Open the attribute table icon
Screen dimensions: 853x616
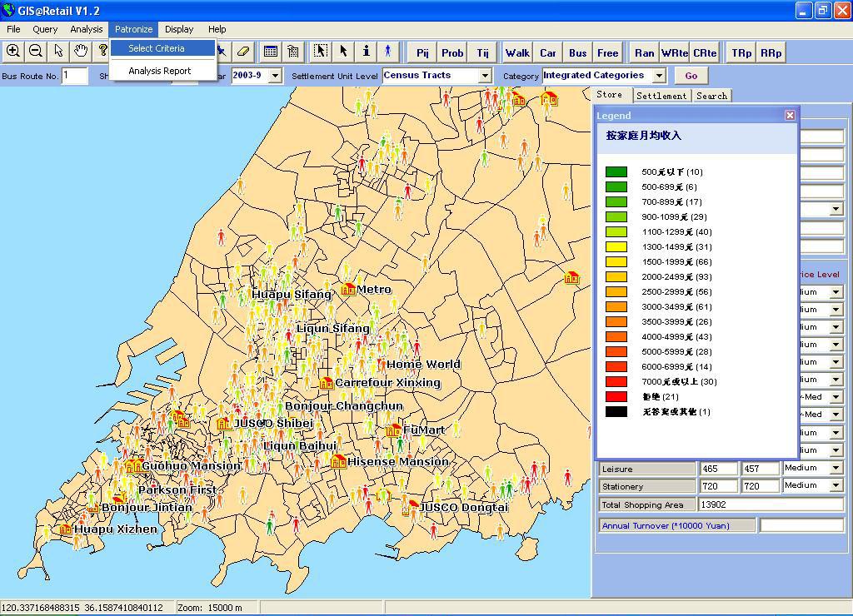271,52
